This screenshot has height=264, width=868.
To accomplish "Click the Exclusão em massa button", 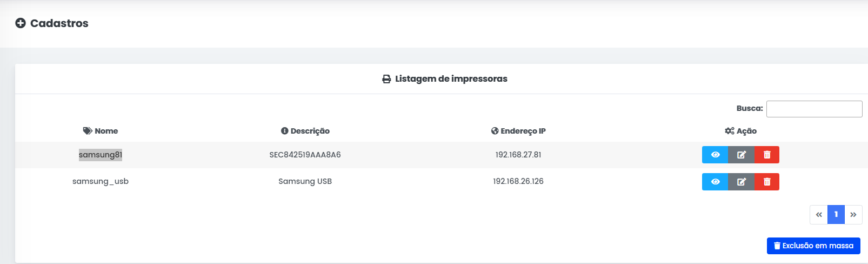I will 813,246.
